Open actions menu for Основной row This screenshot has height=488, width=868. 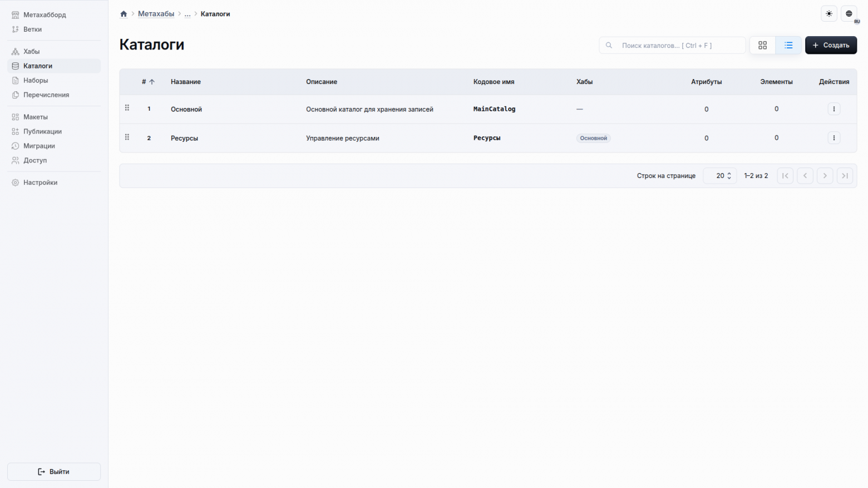834,109
